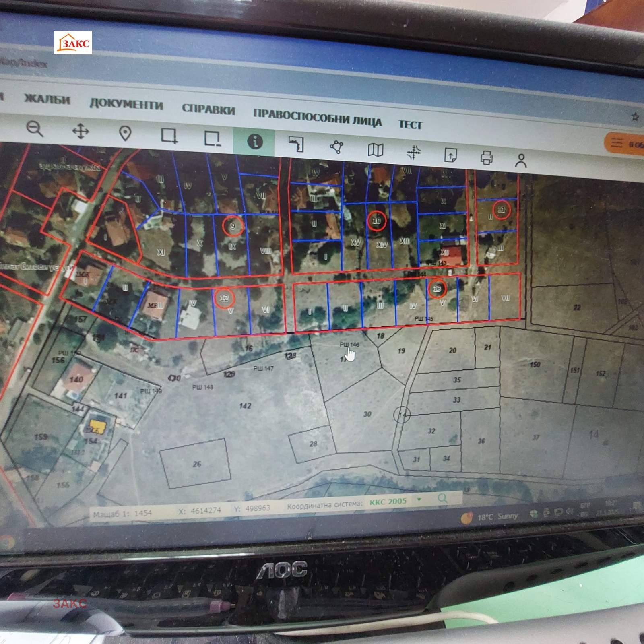Open the folded map icon
Viewport: 644px width, 644px height.
point(375,150)
